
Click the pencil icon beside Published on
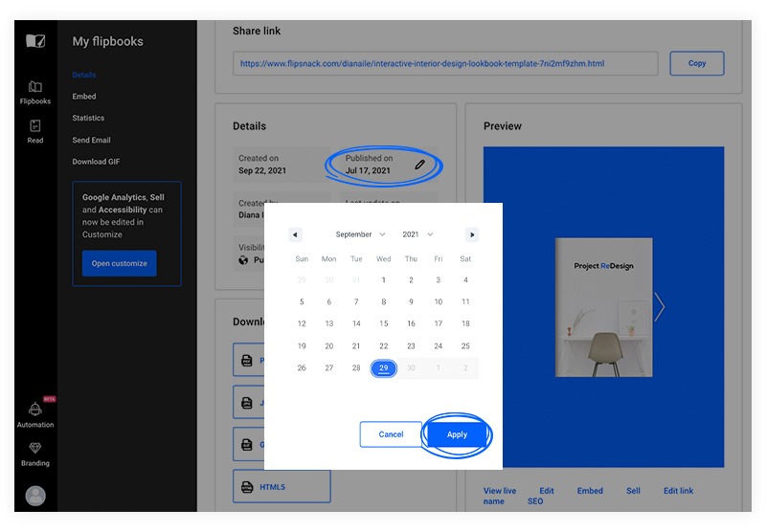pos(419,165)
